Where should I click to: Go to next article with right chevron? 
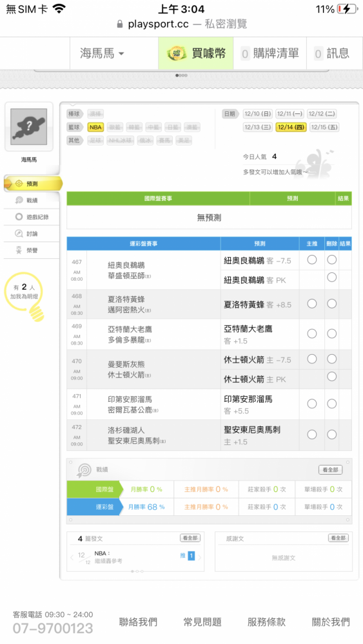(x=200, y=557)
